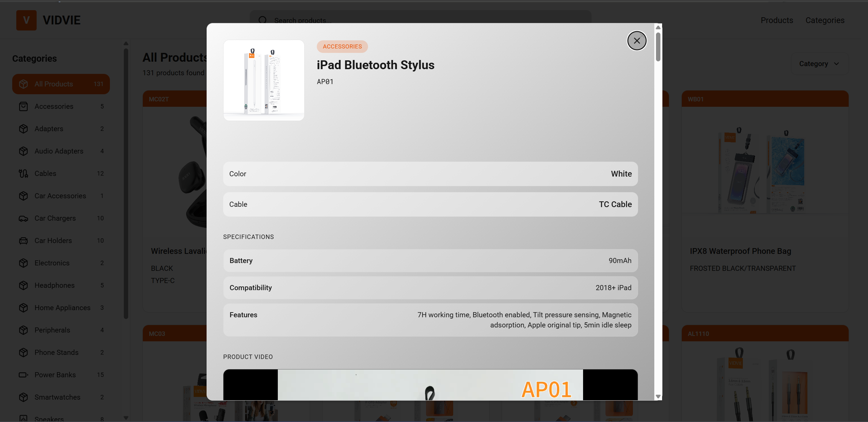Click the VIDVIE logo icon
Image resolution: width=868 pixels, height=422 pixels.
pos(26,20)
